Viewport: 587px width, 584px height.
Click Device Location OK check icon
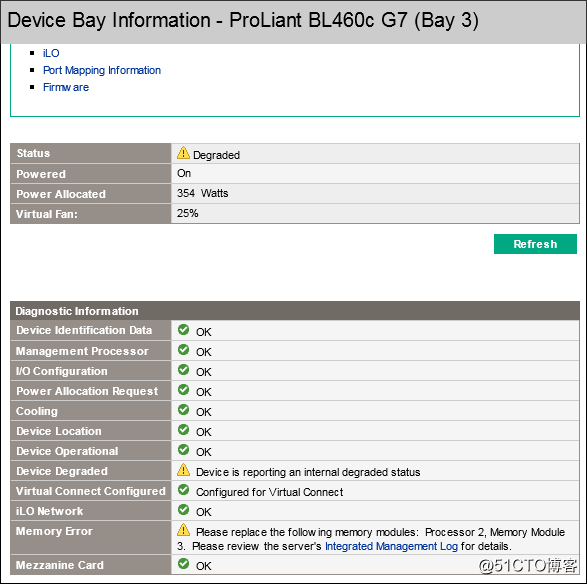(183, 430)
